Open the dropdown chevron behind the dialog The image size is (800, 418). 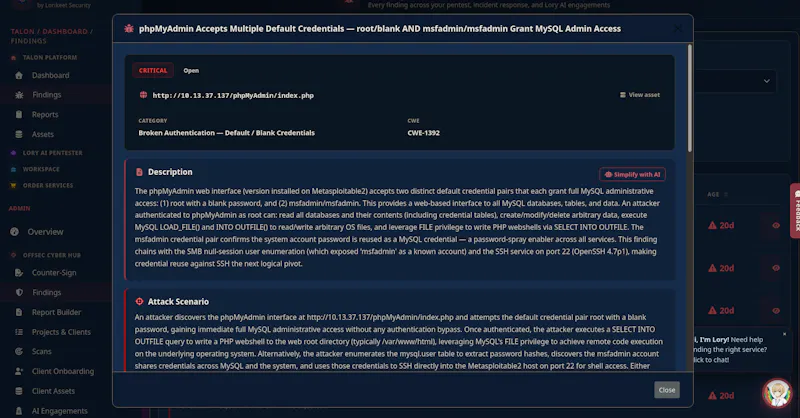coord(766,81)
